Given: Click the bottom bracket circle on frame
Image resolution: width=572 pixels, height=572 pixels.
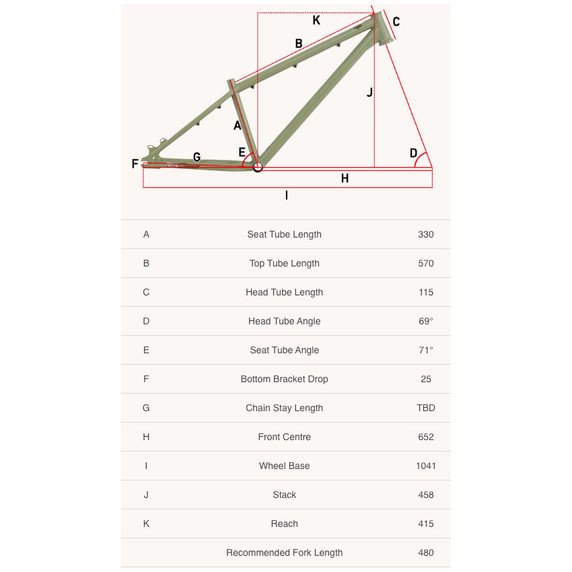Looking at the screenshot, I should pos(258,167).
